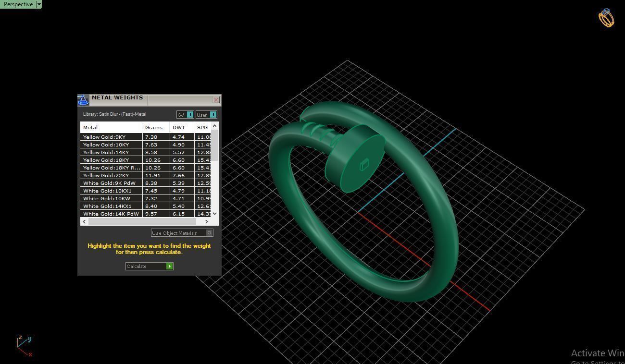The image size is (625, 364).
Task: Enable Use Object Materials option
Action: [x=182, y=233]
